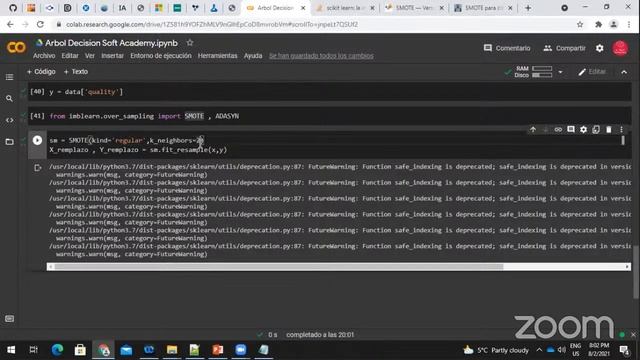The image size is (640, 360).
Task: Open Chrome three-dot menu
Action: pos(629,24)
